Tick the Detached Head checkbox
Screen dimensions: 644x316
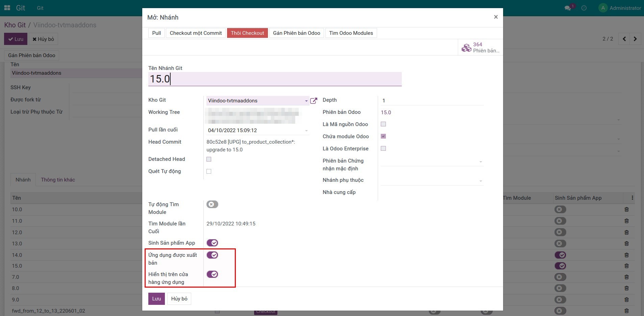point(209,159)
